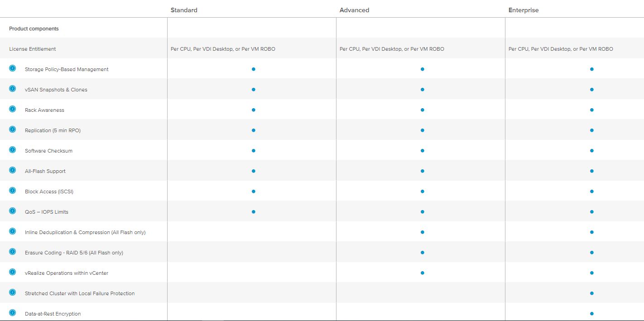
Task: Click Enterprise dot for vRealize Operations within vCenter
Action: (x=592, y=273)
